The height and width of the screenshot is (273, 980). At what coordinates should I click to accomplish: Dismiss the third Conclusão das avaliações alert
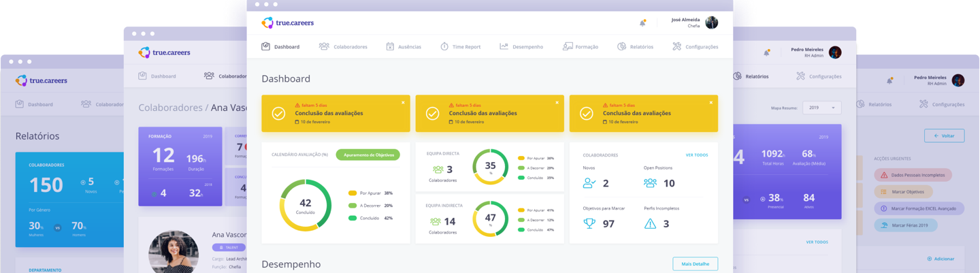710,103
